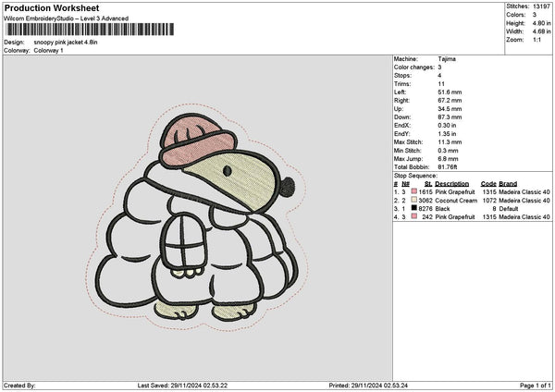Click the Total Bobbin value '81.76ft'
555x392 pixels.
(x=448, y=167)
